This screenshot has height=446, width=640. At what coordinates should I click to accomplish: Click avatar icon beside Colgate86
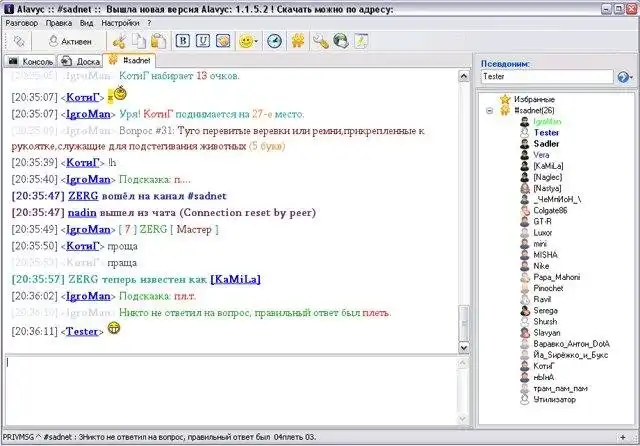click(x=525, y=211)
